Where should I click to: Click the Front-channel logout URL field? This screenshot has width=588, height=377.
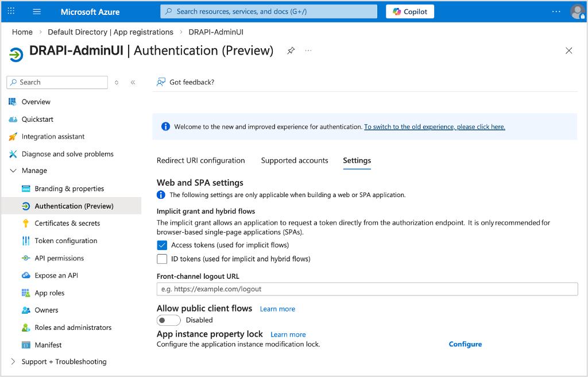[x=367, y=289]
